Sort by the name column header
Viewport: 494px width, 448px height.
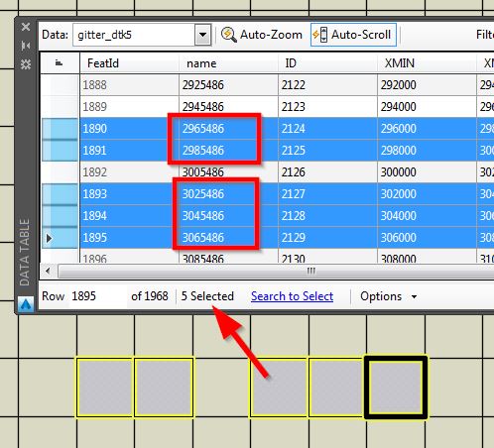228,63
